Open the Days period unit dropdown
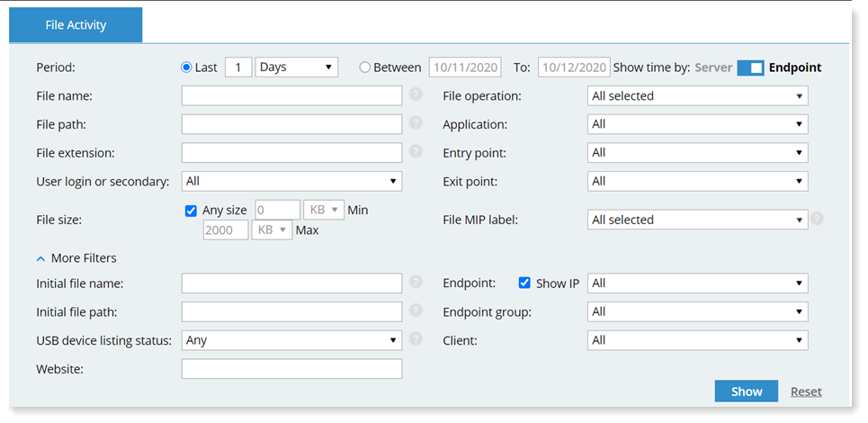 pyautogui.click(x=296, y=67)
